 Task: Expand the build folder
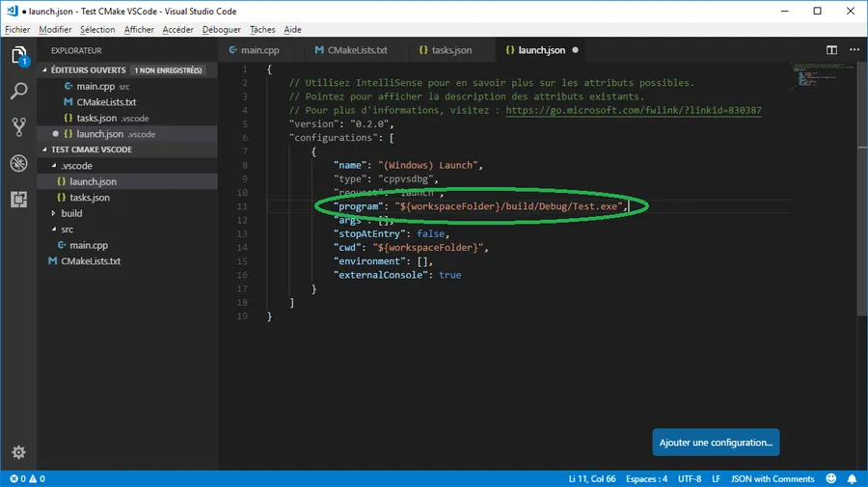pyautogui.click(x=54, y=213)
